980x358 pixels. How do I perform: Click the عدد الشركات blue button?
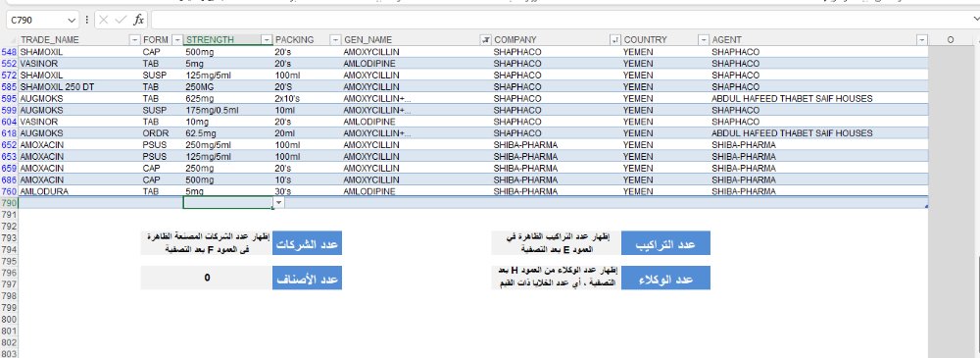coord(307,243)
